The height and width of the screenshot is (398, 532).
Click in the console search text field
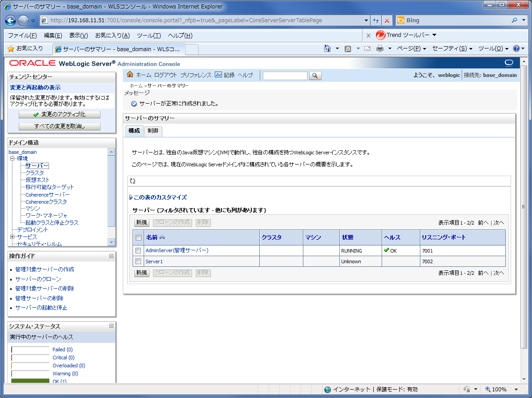285,76
